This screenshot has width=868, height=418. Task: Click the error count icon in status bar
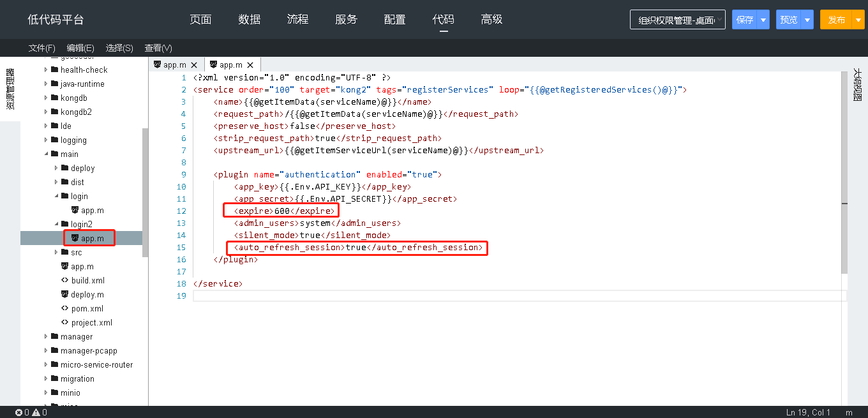pyautogui.click(x=19, y=413)
